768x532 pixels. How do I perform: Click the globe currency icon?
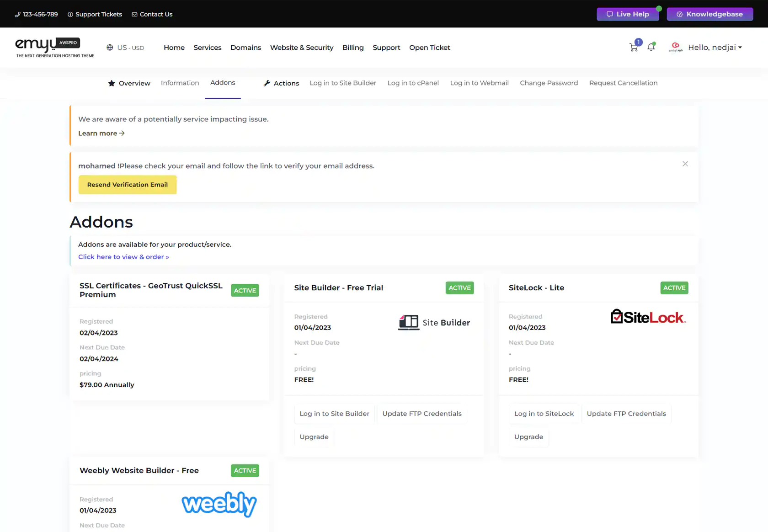(110, 48)
